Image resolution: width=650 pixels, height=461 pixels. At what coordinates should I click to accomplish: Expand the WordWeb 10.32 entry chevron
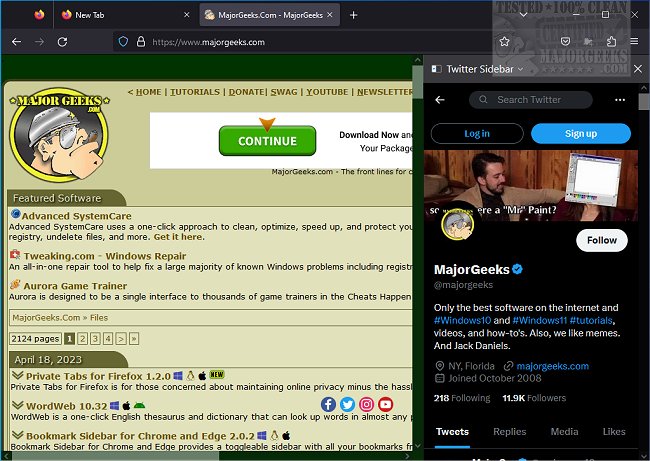click(x=17, y=406)
